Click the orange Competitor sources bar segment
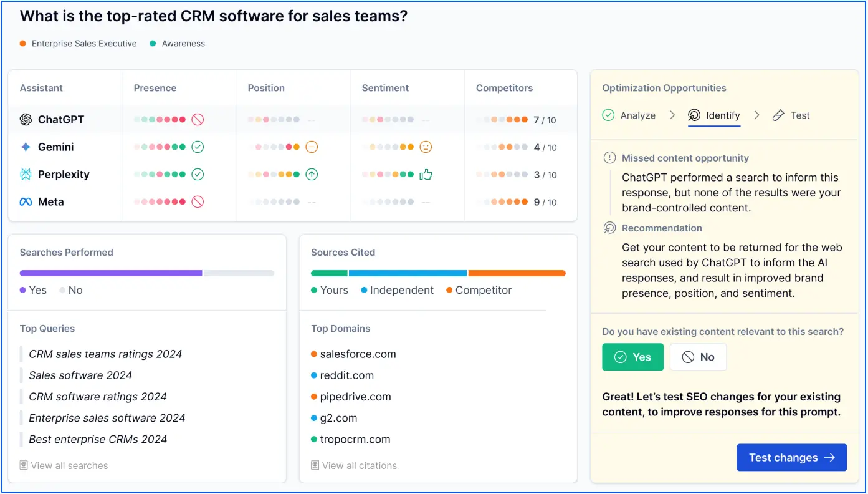 pyautogui.click(x=517, y=273)
